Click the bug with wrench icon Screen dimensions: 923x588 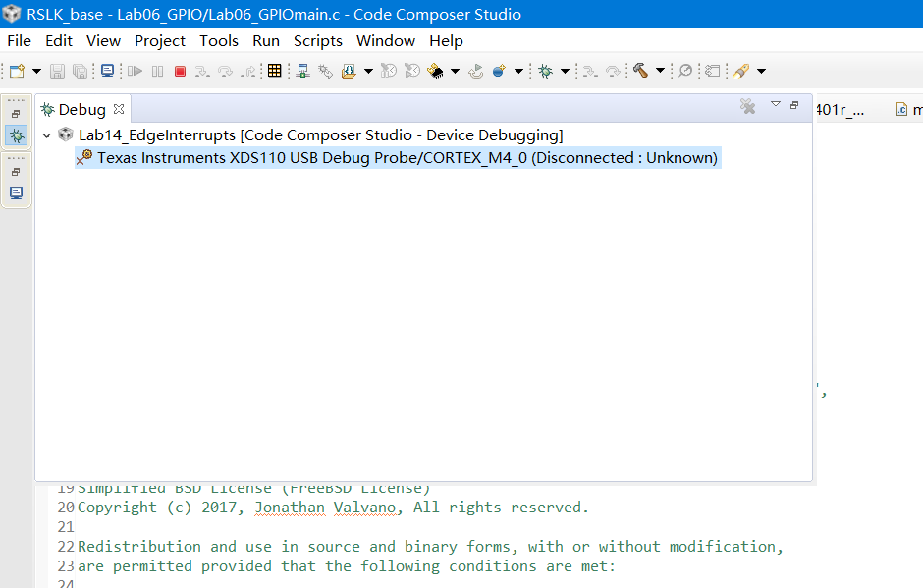[x=326, y=72]
